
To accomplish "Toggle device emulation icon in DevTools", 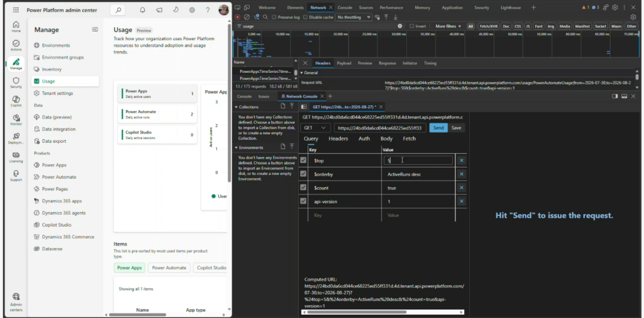I will (247, 8).
